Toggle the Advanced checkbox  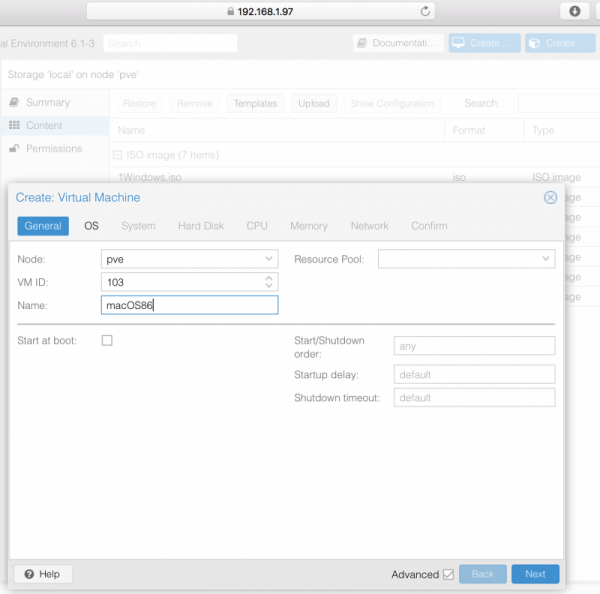click(448, 574)
